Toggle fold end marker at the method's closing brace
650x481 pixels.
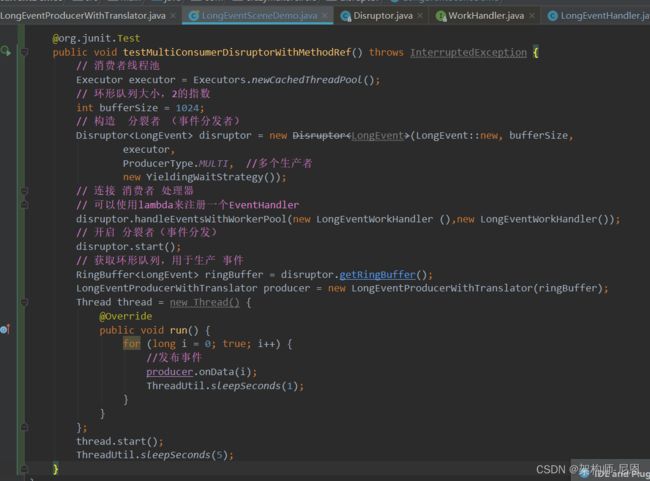(x=24, y=469)
